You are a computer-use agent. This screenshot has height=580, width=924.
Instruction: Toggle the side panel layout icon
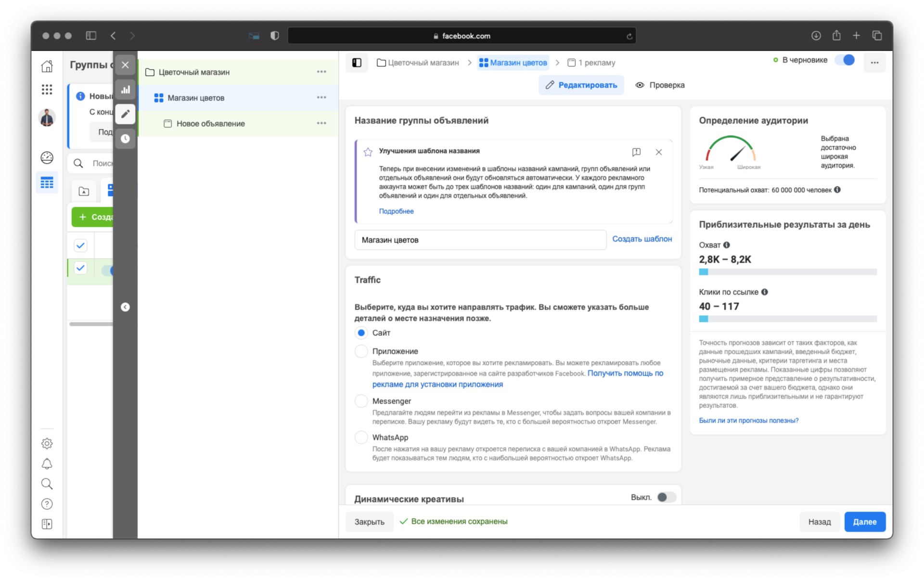(x=357, y=63)
